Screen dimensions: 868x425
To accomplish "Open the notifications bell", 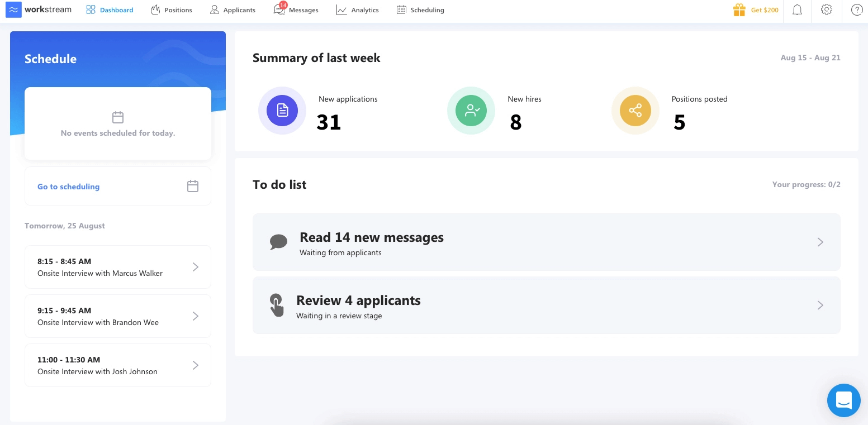I will click(798, 10).
